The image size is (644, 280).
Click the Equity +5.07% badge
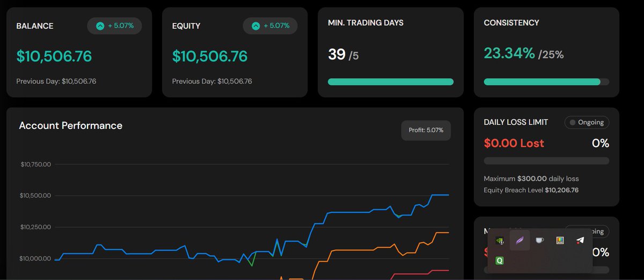(x=270, y=26)
